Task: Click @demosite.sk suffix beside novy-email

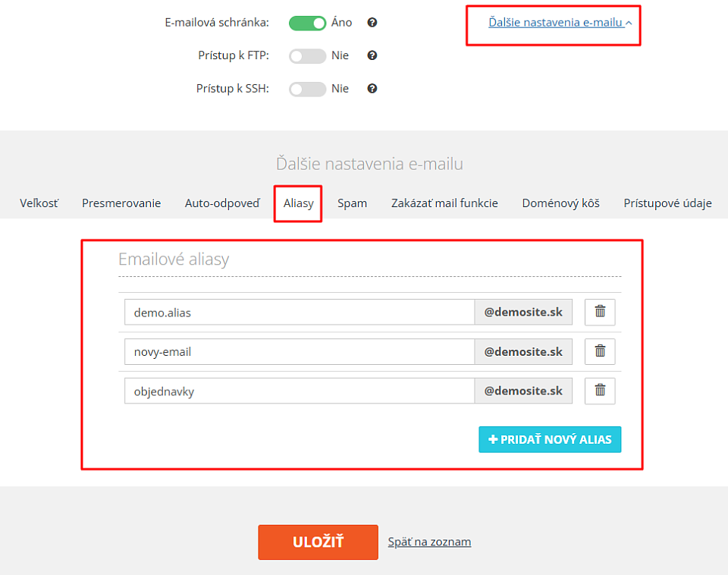Action: pos(523,351)
